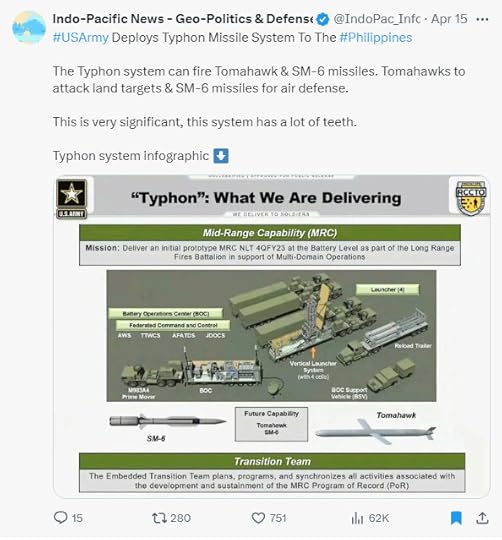The image size is (502, 540).
Task: Open the reply comment icon
Action: (x=61, y=518)
